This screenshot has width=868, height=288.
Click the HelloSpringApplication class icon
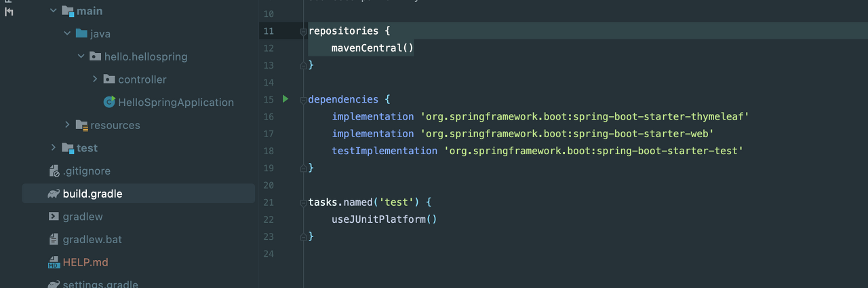click(108, 102)
